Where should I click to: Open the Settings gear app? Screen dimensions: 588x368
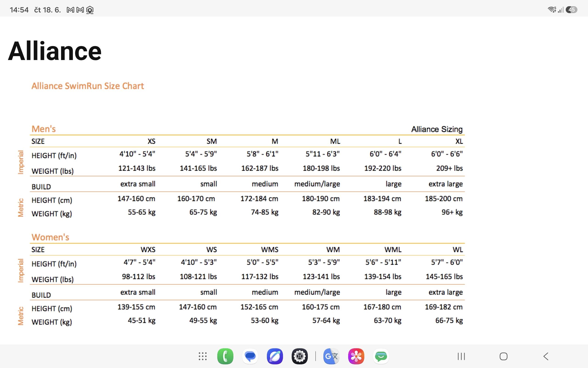pos(300,356)
